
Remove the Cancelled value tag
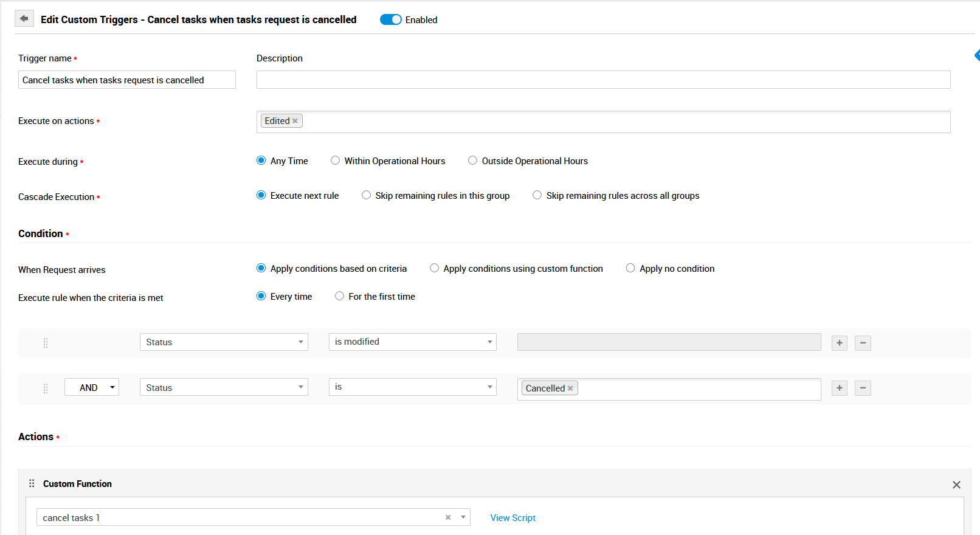(x=570, y=388)
